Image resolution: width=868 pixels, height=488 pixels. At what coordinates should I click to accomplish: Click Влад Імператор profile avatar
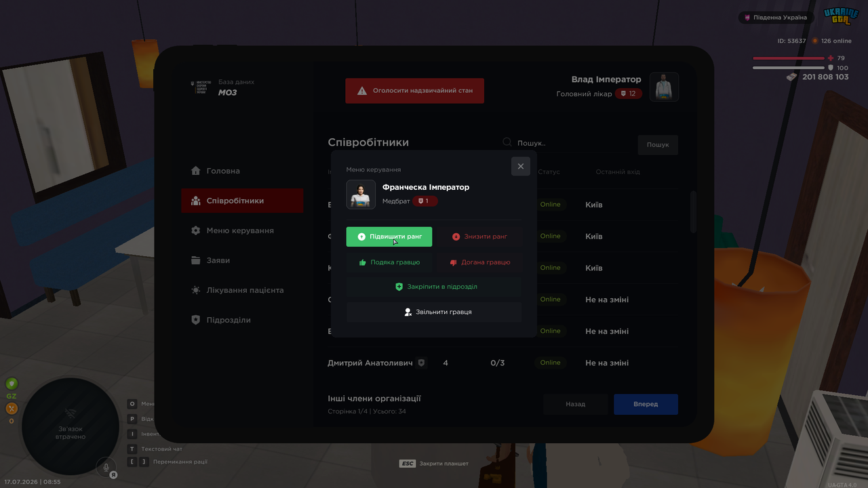point(664,87)
